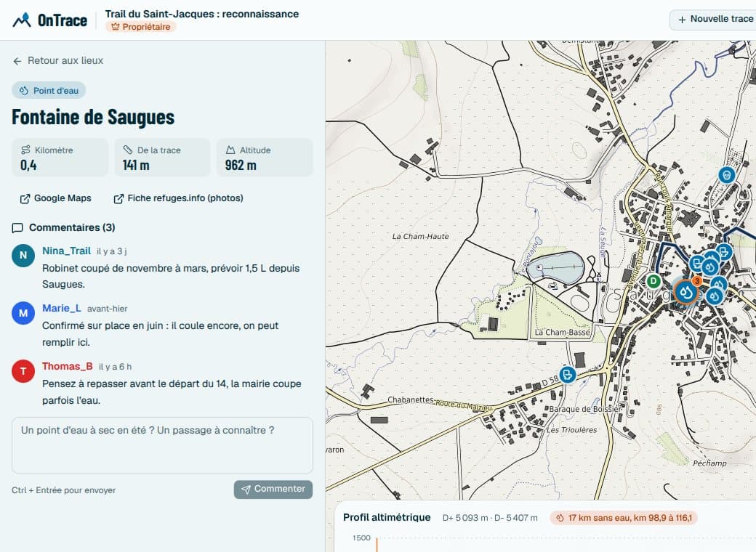Open the Google Maps link
This screenshot has width=756, height=552.
tap(55, 198)
